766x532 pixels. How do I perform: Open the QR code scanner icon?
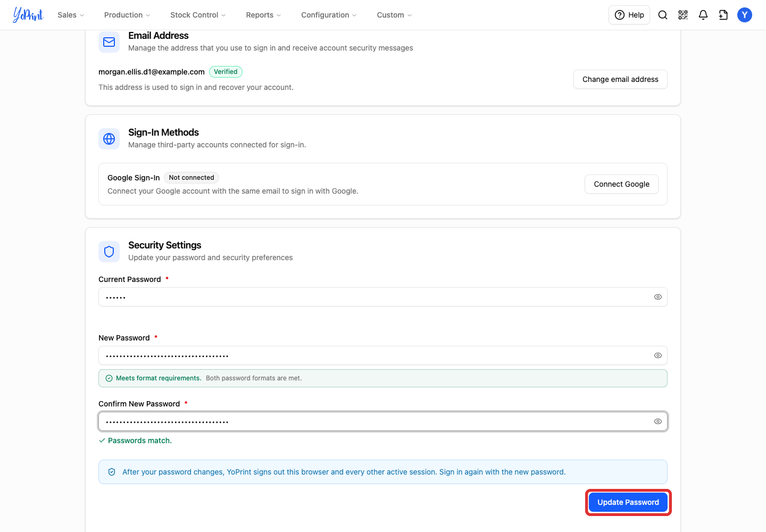click(683, 15)
